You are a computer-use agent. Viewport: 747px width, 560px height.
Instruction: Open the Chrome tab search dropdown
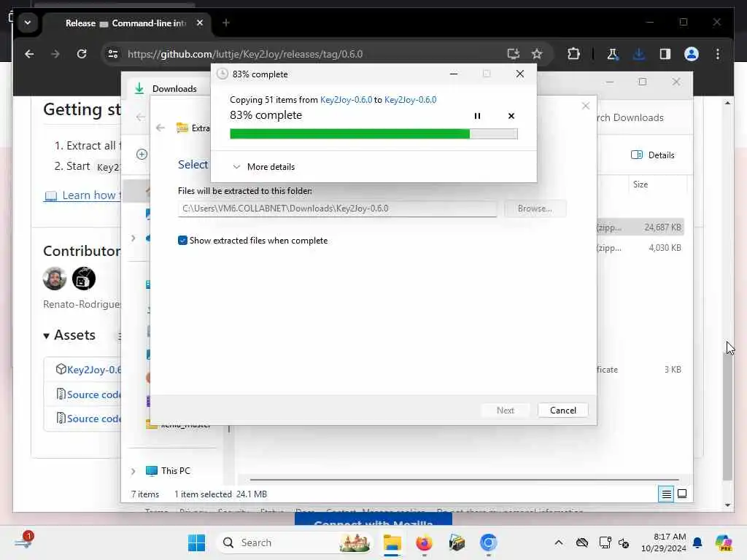pyautogui.click(x=28, y=23)
